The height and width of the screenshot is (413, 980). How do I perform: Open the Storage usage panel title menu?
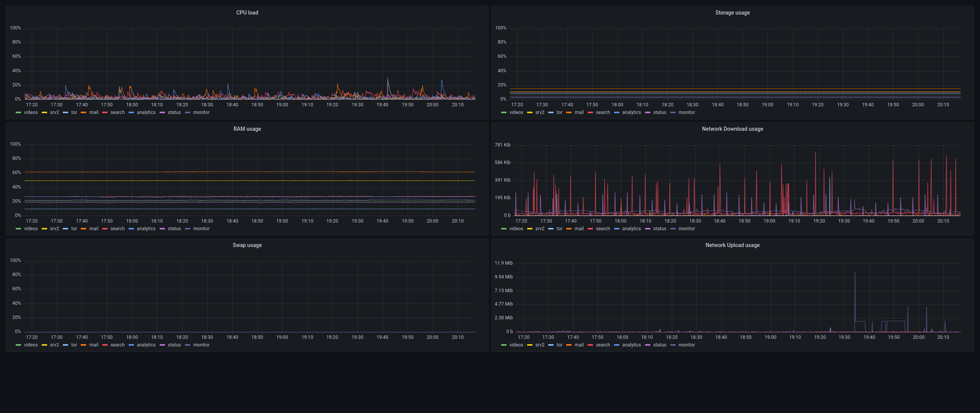(732, 13)
